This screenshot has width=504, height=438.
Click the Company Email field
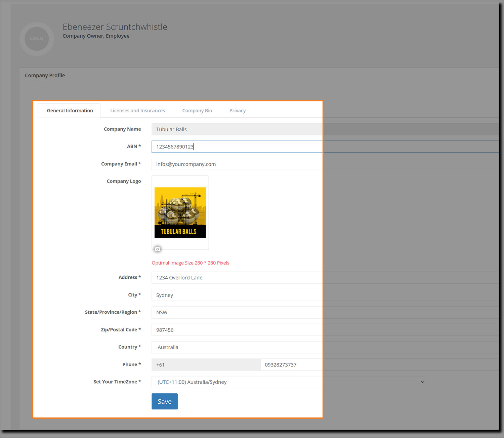(x=325, y=164)
